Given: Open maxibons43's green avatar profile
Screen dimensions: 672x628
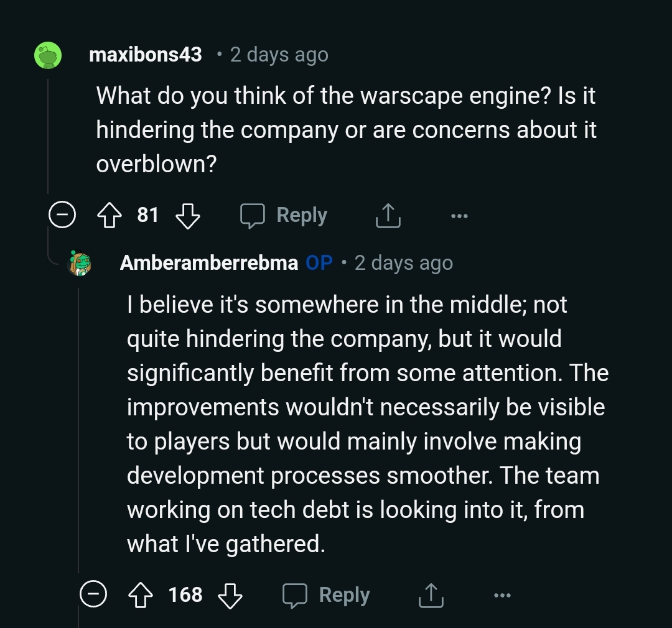Looking at the screenshot, I should point(48,55).
